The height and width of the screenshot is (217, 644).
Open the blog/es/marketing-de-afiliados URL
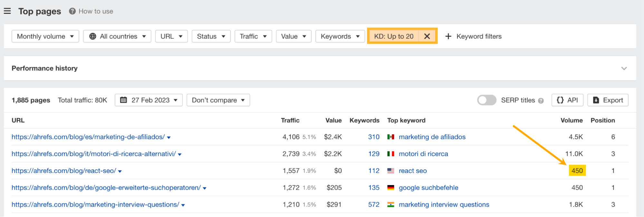pos(88,137)
